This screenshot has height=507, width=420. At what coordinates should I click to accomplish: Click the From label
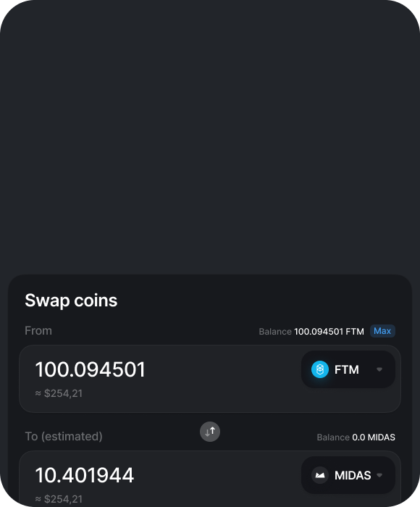tap(38, 331)
